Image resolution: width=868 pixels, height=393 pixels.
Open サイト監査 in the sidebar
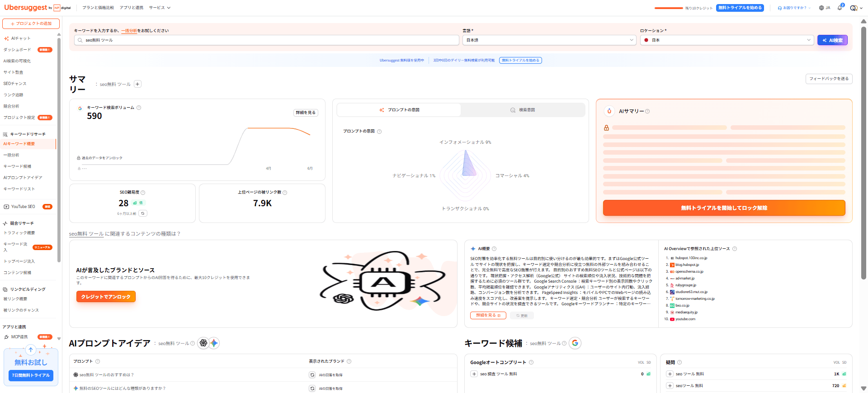[14, 72]
